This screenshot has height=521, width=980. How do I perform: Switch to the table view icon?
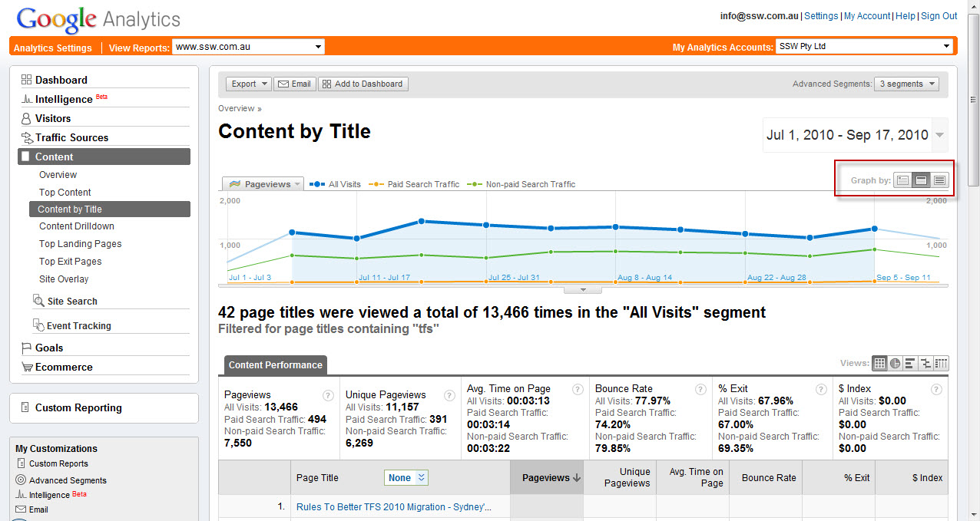pyautogui.click(x=880, y=364)
